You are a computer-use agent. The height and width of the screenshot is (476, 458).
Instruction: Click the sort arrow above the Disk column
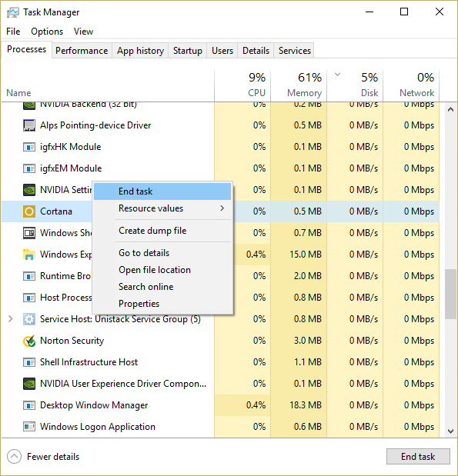(x=337, y=75)
